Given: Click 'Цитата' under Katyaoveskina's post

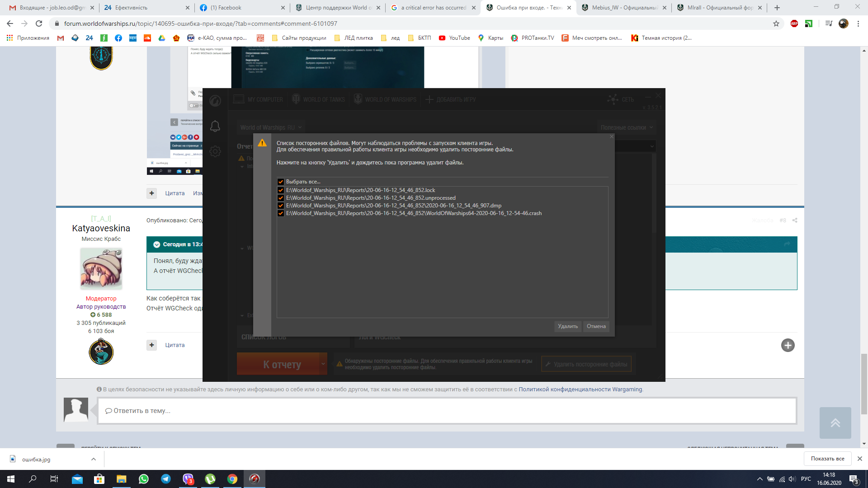Looking at the screenshot, I should point(175,345).
